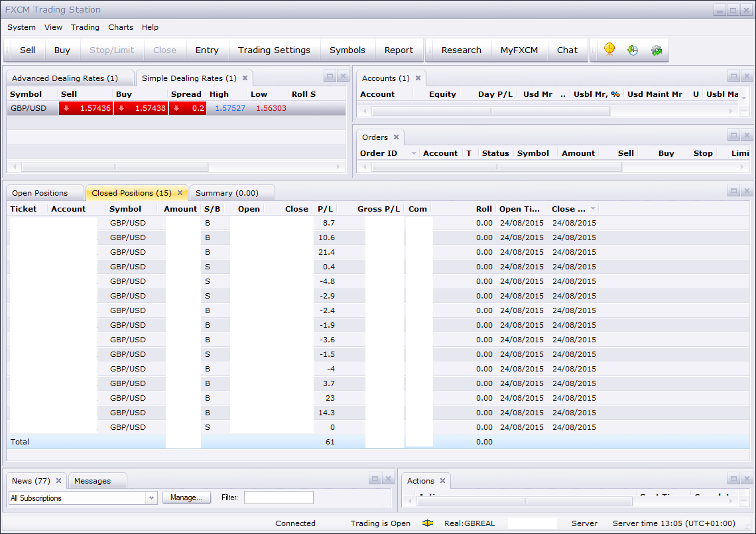
Task: Click the horizontal scrollbar in Accounts panel
Action: pyautogui.click(x=491, y=111)
